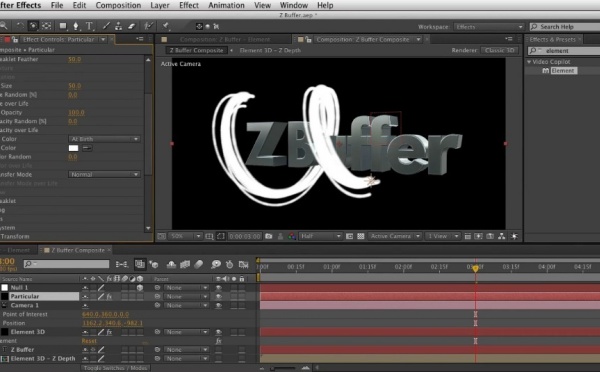Select the Horizontal Type tool
Viewport: 600px width, 372px height.
[x=90, y=26]
